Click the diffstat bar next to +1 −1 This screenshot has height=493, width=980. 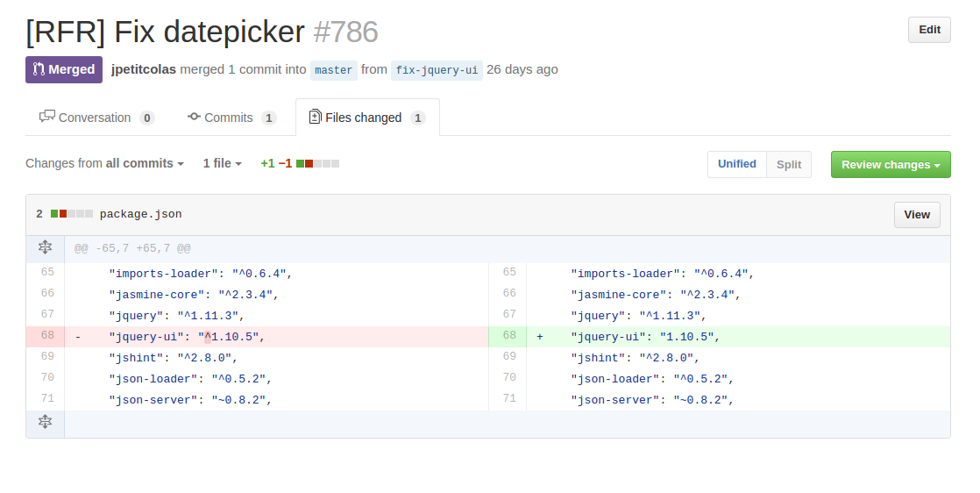click(317, 164)
